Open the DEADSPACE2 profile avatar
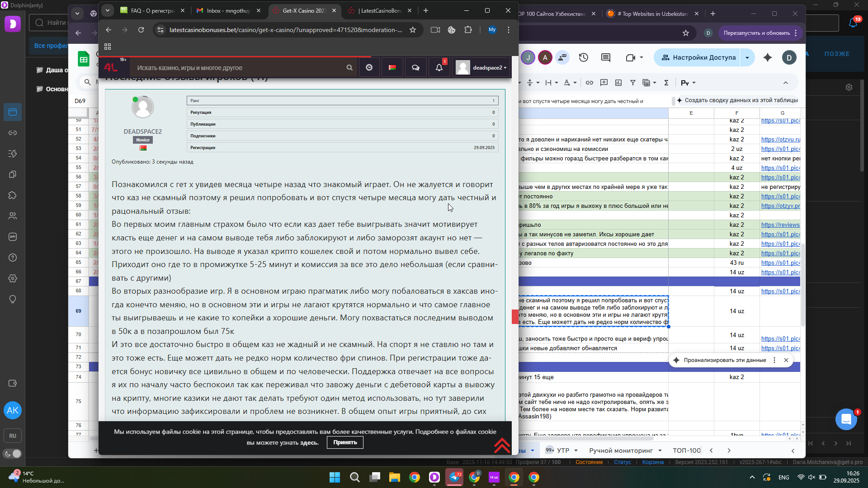 143,107
